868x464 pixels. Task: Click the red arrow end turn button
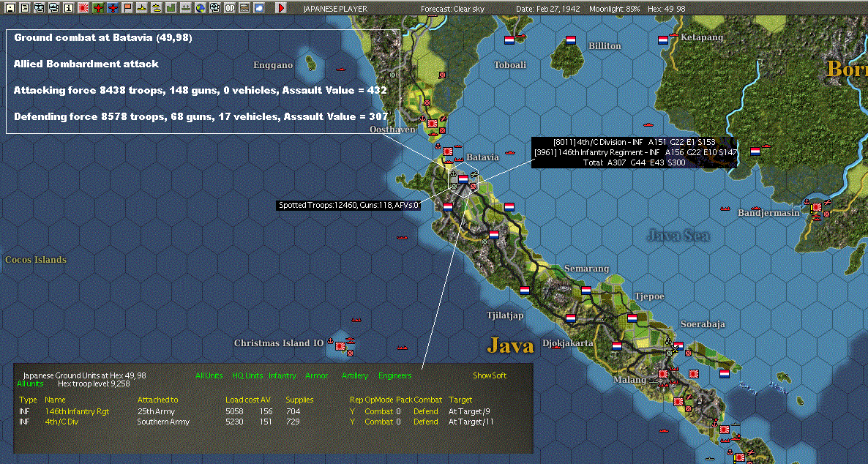pos(280,8)
